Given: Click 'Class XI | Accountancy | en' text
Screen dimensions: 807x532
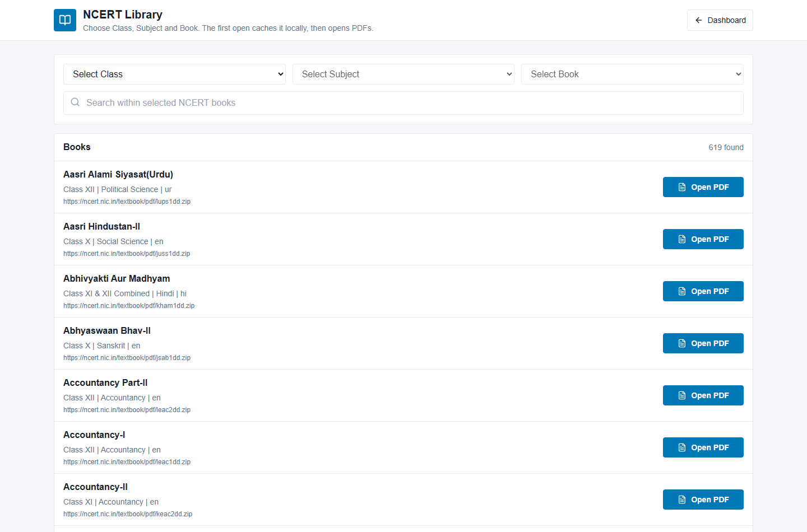Looking at the screenshot, I should click(x=111, y=502).
